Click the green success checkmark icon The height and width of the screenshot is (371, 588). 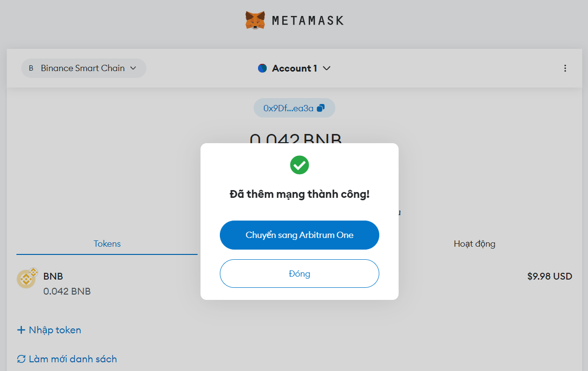(300, 165)
